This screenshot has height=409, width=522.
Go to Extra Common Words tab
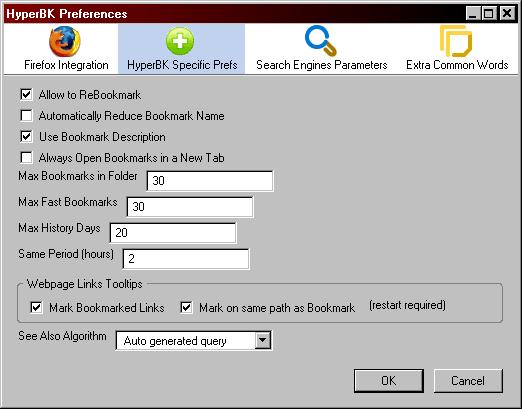click(457, 49)
